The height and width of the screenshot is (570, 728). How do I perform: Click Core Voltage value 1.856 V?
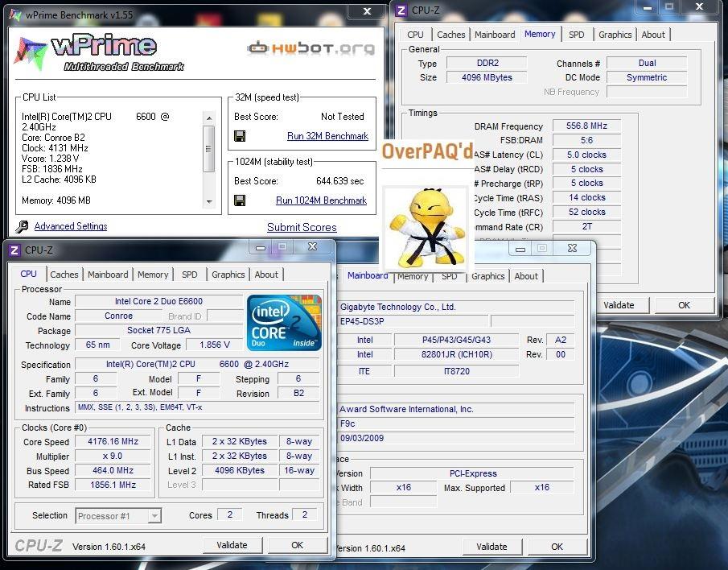point(215,345)
